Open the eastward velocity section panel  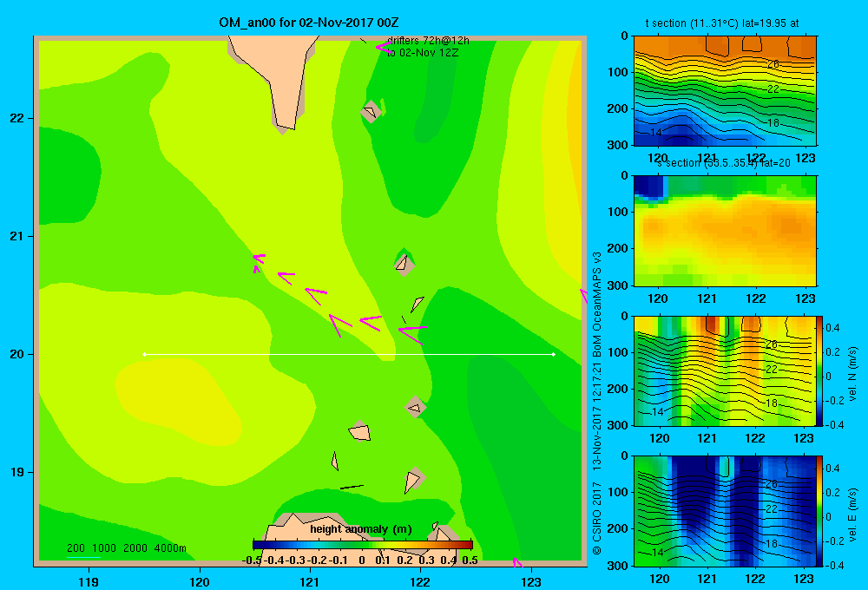(724, 511)
